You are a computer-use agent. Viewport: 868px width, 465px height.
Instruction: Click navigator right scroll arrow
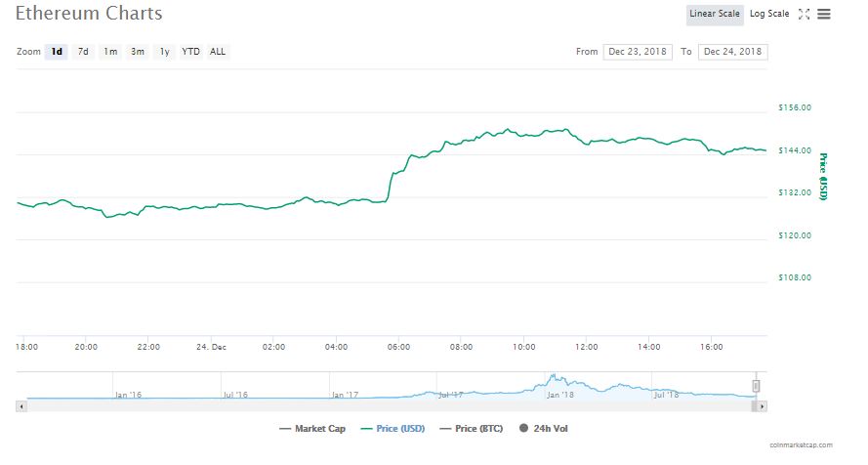click(x=762, y=406)
